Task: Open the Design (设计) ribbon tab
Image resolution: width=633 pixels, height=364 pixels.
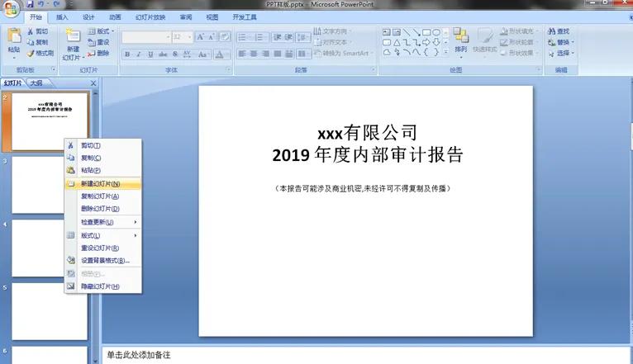Action: (88, 17)
